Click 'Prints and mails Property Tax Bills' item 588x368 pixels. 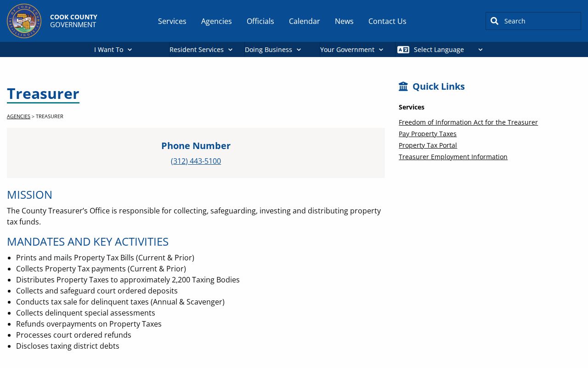(105, 258)
